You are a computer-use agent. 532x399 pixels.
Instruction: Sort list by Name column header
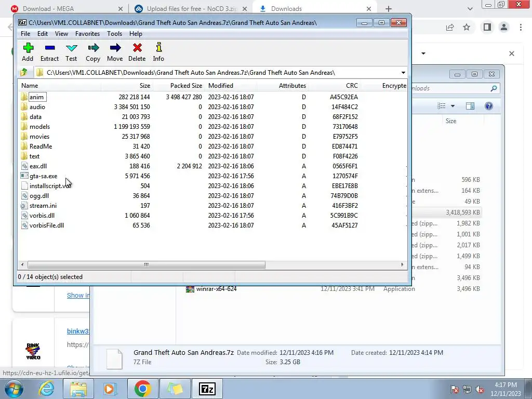click(x=59, y=86)
